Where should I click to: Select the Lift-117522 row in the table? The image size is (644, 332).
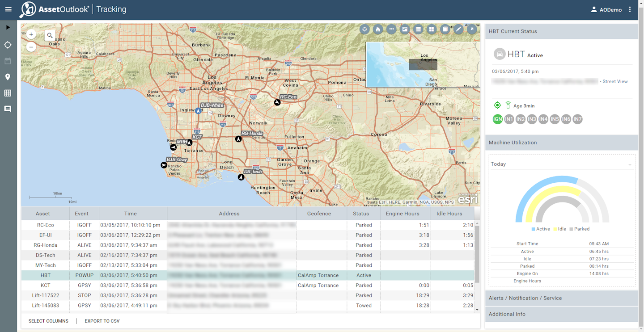click(x=248, y=295)
